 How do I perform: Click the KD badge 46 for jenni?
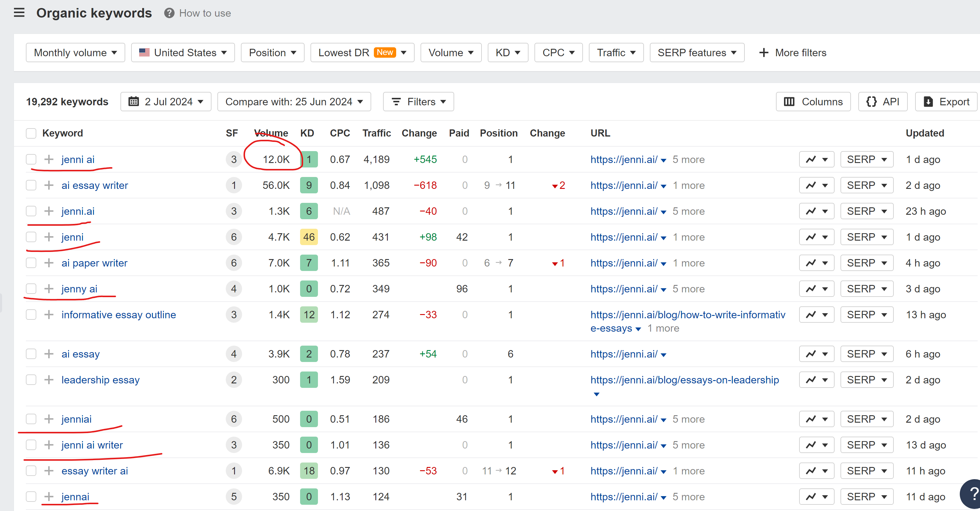point(308,237)
